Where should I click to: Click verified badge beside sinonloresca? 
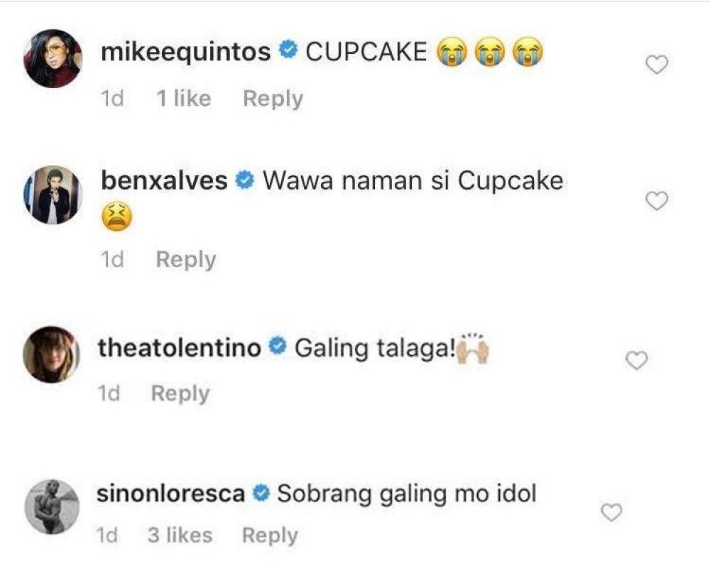coord(261,493)
